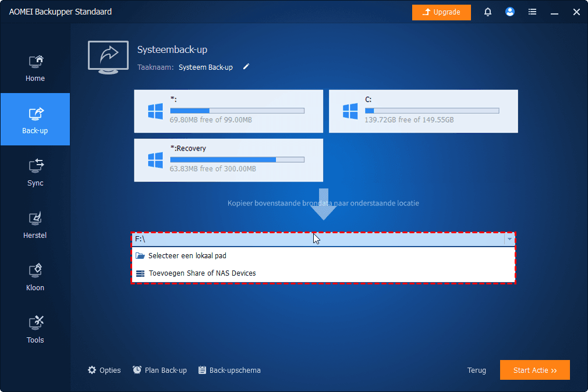Click the orange Upgrade button
Screen dimensions: 588x392
coord(441,12)
